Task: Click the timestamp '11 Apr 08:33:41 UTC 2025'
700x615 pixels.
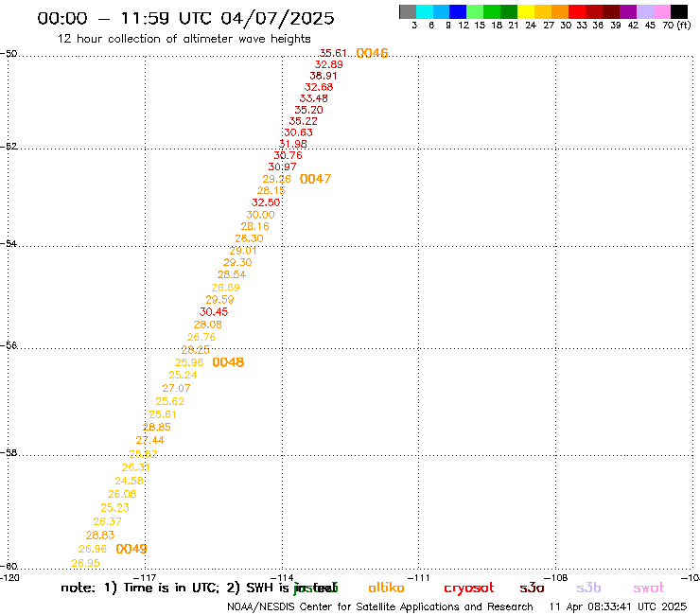Action: (x=618, y=607)
